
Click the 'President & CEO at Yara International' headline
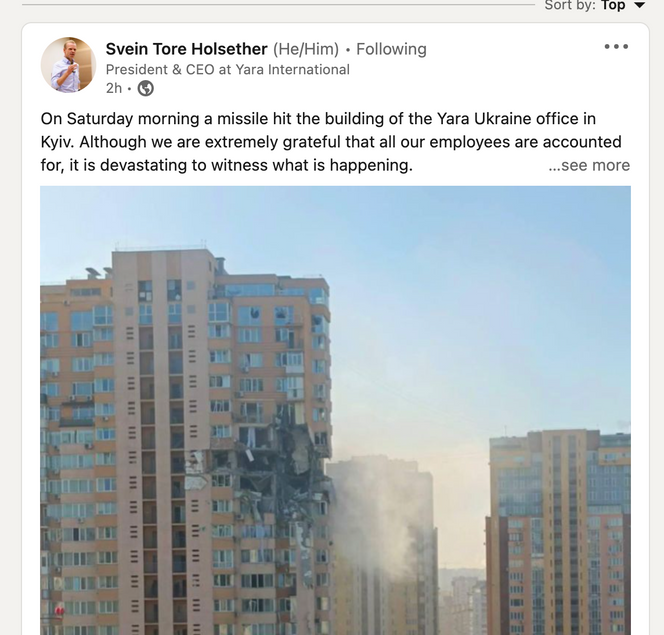pyautogui.click(x=228, y=69)
